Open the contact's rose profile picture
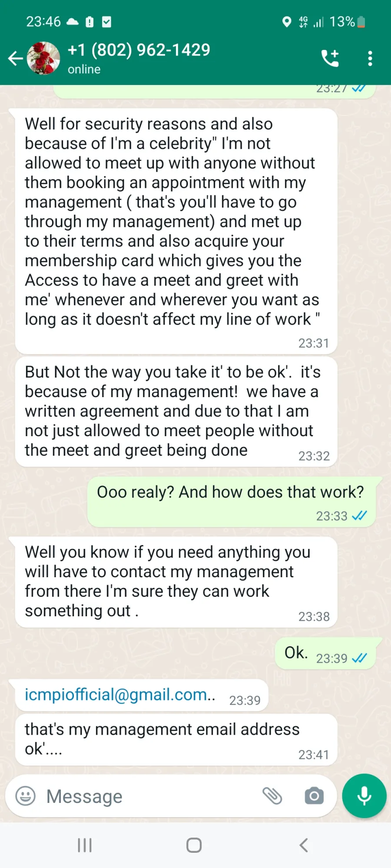 43,58
